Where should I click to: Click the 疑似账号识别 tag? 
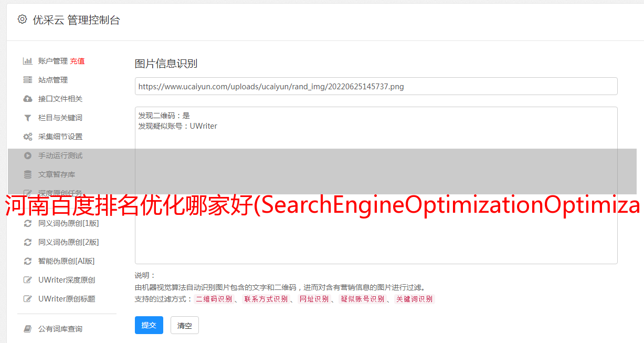click(x=363, y=299)
